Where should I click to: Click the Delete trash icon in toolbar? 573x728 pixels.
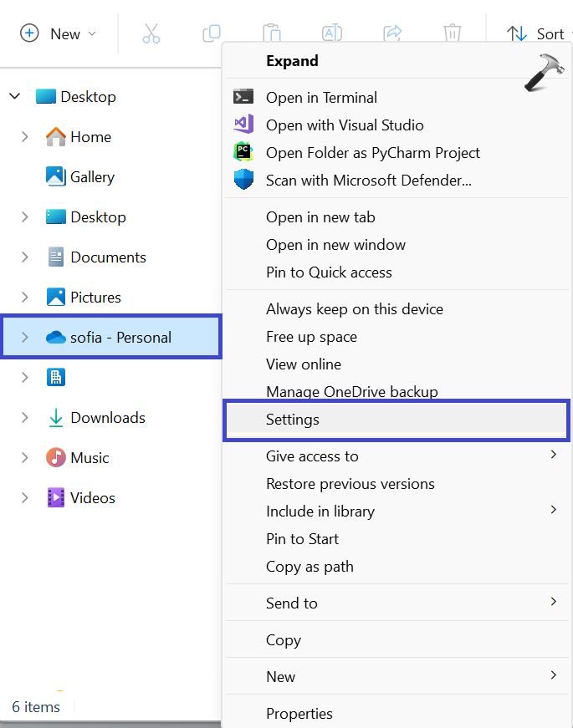453,33
